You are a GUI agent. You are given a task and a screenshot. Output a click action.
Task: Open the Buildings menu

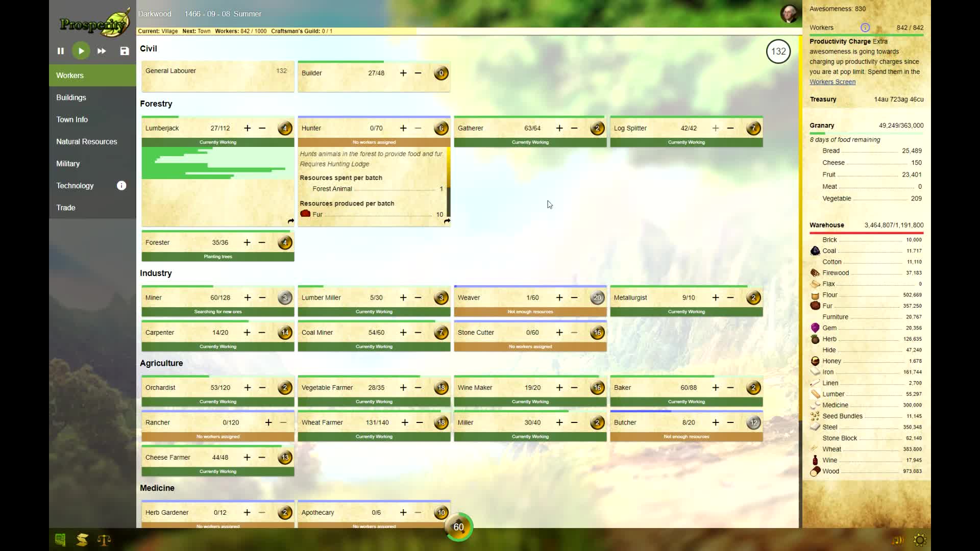(x=71, y=97)
